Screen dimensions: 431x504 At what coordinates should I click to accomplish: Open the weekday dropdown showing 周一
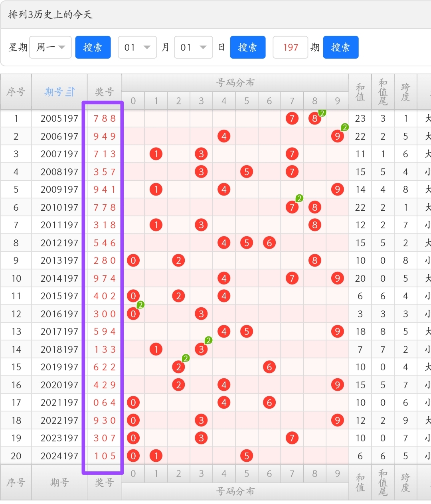click(51, 47)
